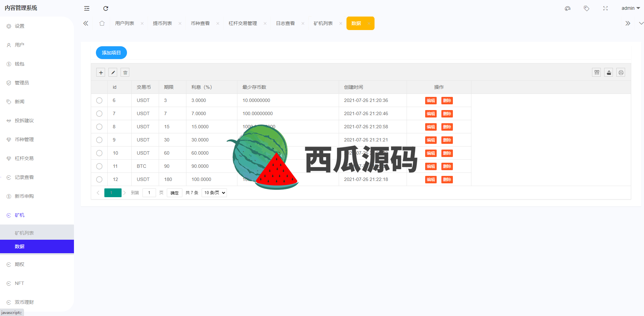
Task: Open the 杠杆交易 sidebar menu
Action: click(x=37, y=158)
